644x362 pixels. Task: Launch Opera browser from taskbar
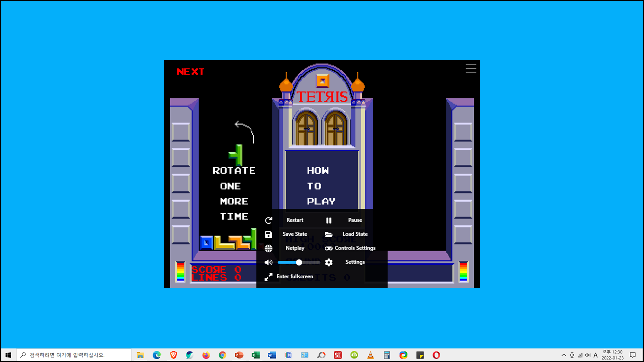pyautogui.click(x=436, y=355)
